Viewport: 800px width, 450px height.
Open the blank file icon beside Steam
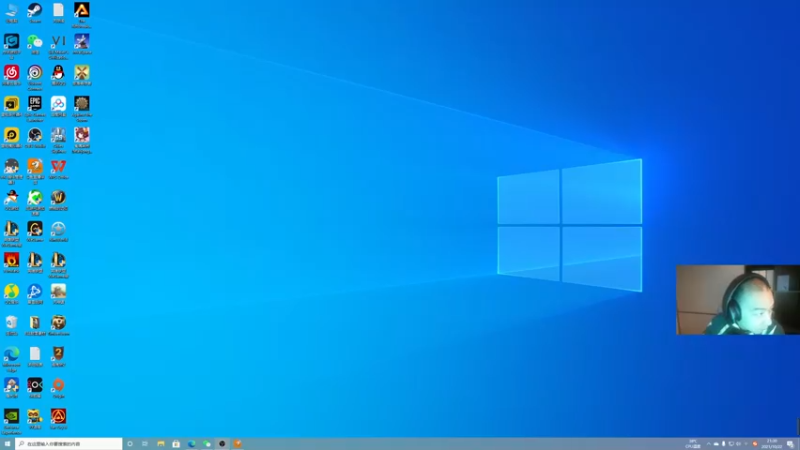point(58,12)
